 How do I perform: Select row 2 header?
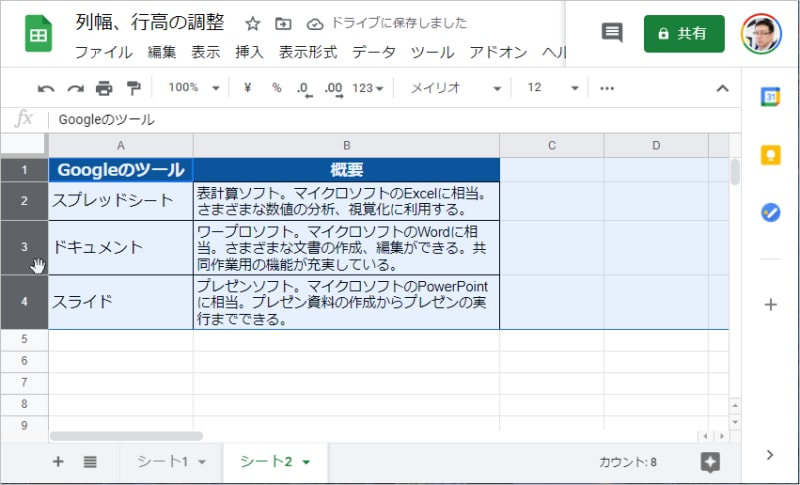point(24,201)
